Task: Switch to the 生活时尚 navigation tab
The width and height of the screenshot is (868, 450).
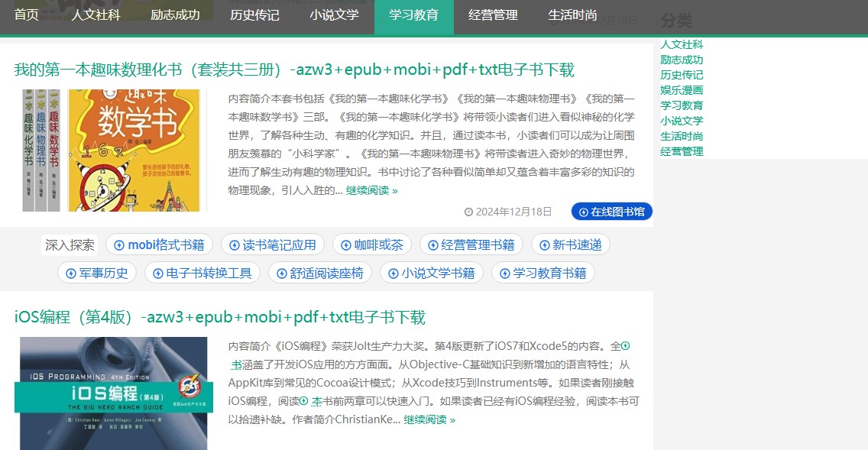Action: tap(572, 15)
